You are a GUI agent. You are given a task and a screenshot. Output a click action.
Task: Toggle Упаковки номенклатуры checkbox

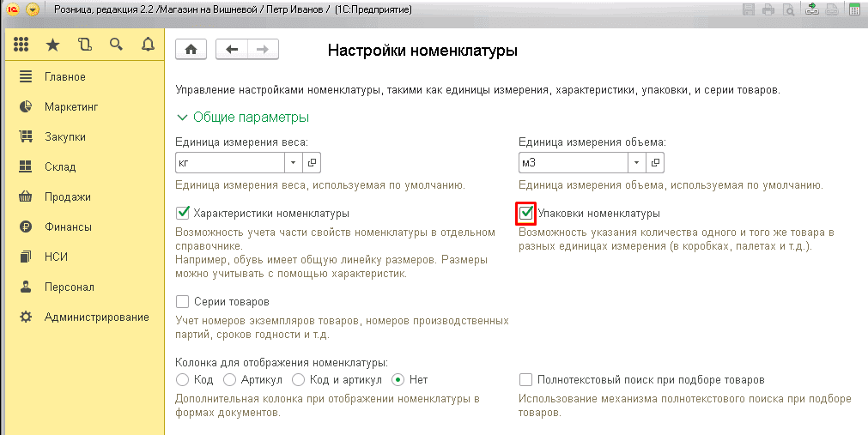(x=526, y=213)
